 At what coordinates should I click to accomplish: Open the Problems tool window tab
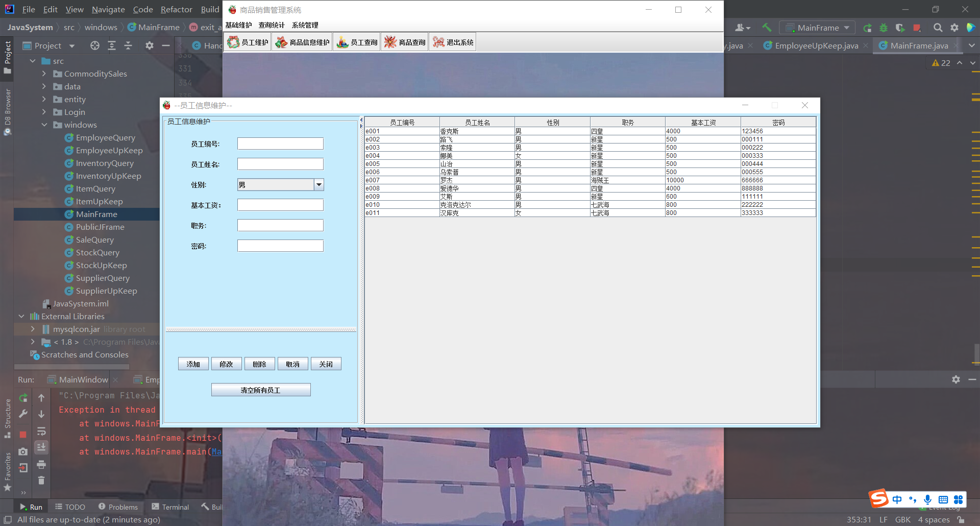pyautogui.click(x=118, y=507)
